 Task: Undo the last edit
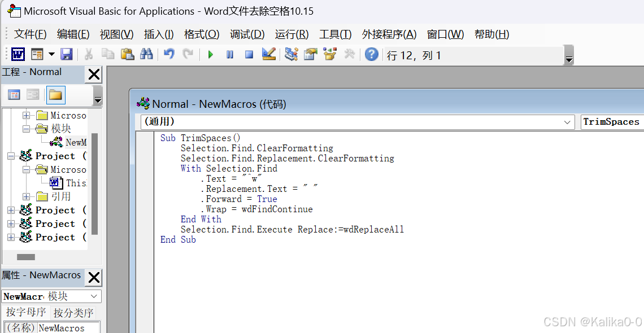click(169, 54)
